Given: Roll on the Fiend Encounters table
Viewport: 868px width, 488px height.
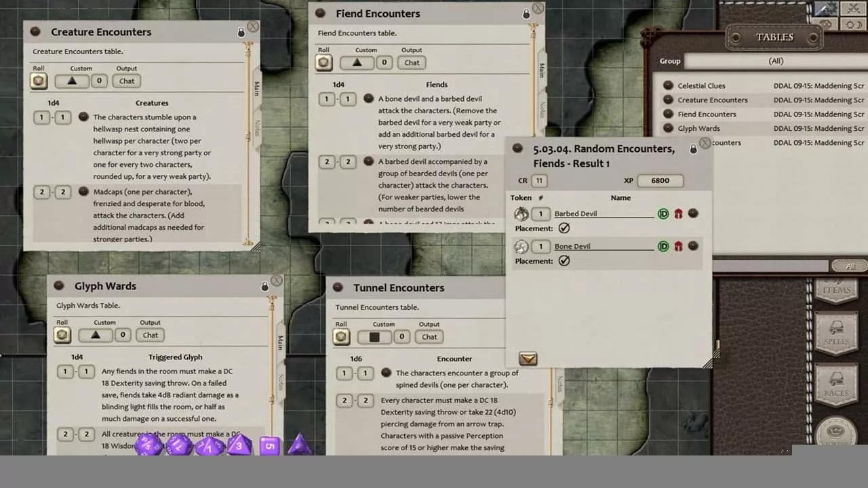Looking at the screenshot, I should 324,62.
